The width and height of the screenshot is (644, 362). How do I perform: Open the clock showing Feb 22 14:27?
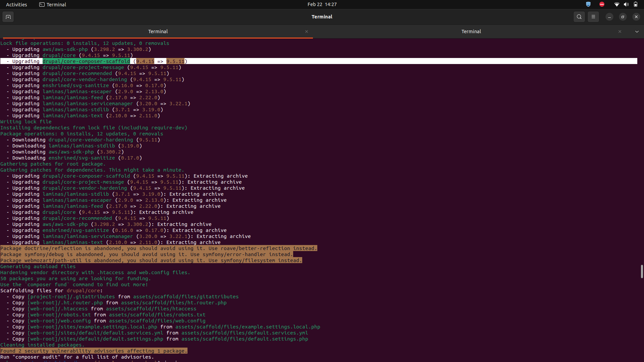[322, 4]
